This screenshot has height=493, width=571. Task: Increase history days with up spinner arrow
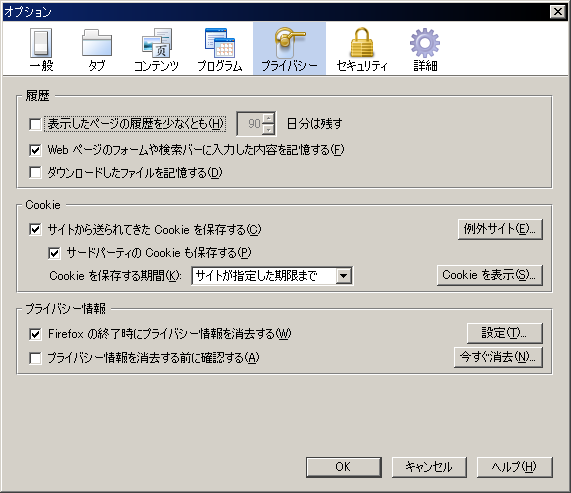pyautogui.click(x=268, y=118)
